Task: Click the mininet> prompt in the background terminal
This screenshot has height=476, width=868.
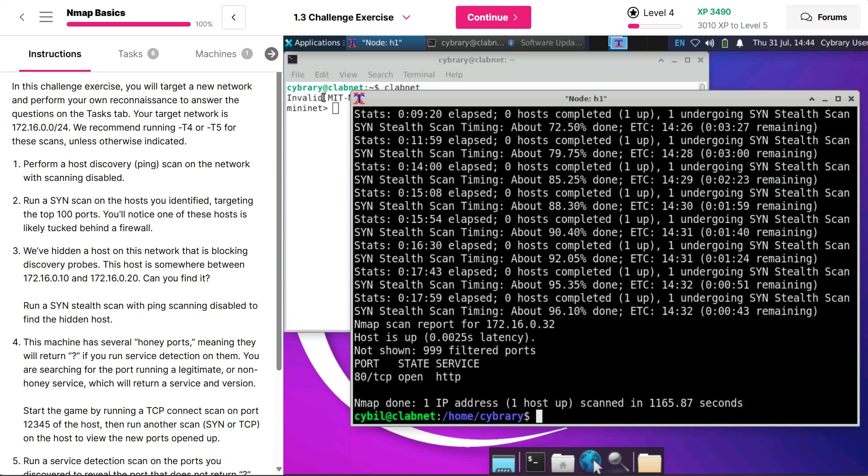Action: pos(307,108)
